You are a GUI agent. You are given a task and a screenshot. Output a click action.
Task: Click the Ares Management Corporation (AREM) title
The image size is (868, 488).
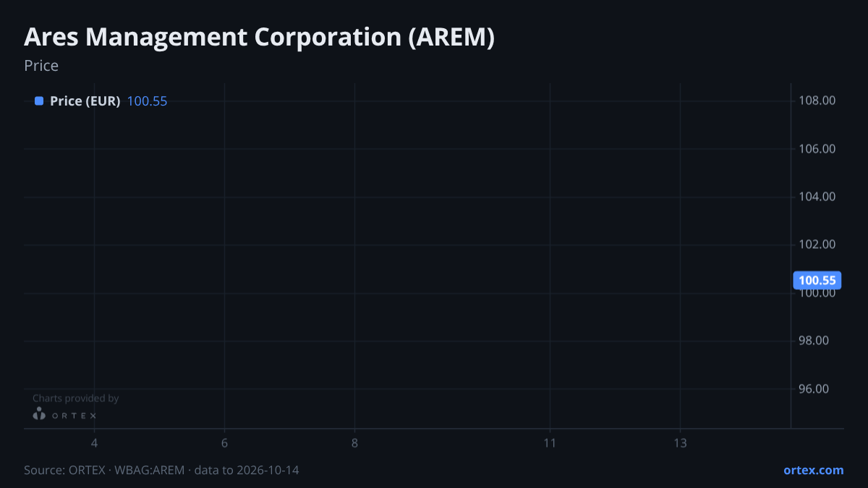point(260,37)
